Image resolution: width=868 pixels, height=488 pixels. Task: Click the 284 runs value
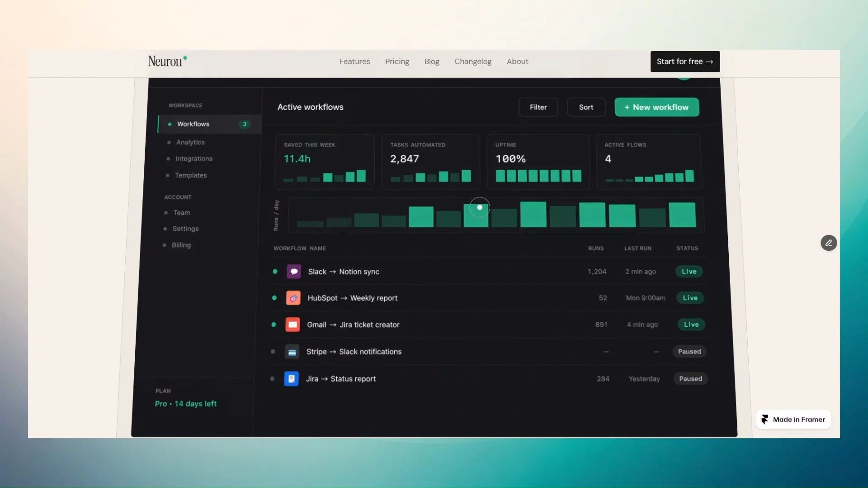(x=603, y=379)
